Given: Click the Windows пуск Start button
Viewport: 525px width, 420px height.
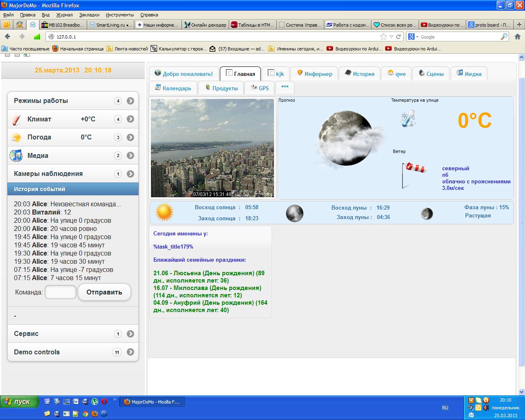Looking at the screenshot, I should [x=20, y=402].
